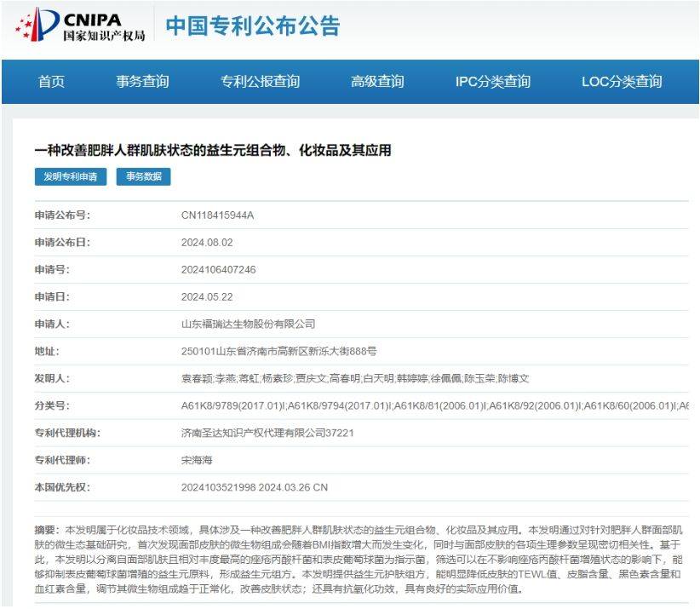
Task: Click the 本国优先权 field label
Action: click(x=62, y=487)
